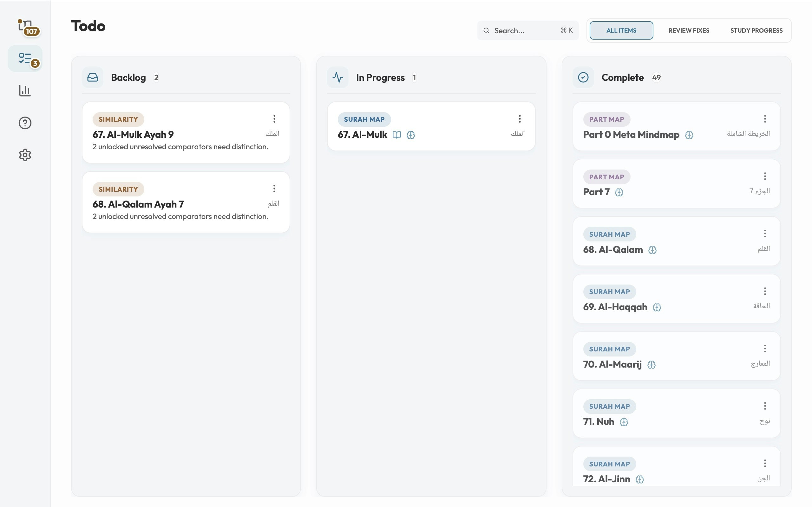This screenshot has height=507, width=812.
Task: Open the help question mark icon
Action: click(25, 123)
